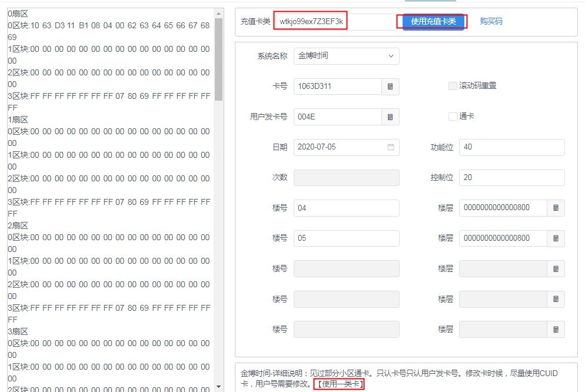Open the calendar icon in the 日期 field
The height and width of the screenshot is (392, 585).
point(391,147)
